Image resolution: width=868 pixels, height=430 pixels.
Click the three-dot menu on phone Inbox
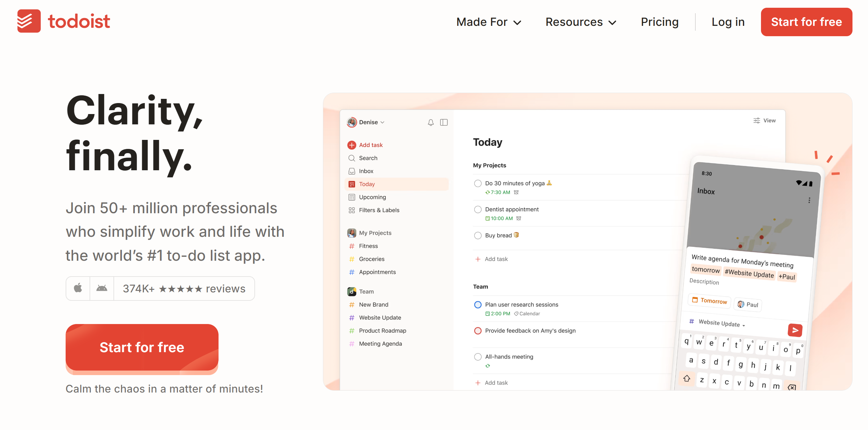tap(809, 200)
